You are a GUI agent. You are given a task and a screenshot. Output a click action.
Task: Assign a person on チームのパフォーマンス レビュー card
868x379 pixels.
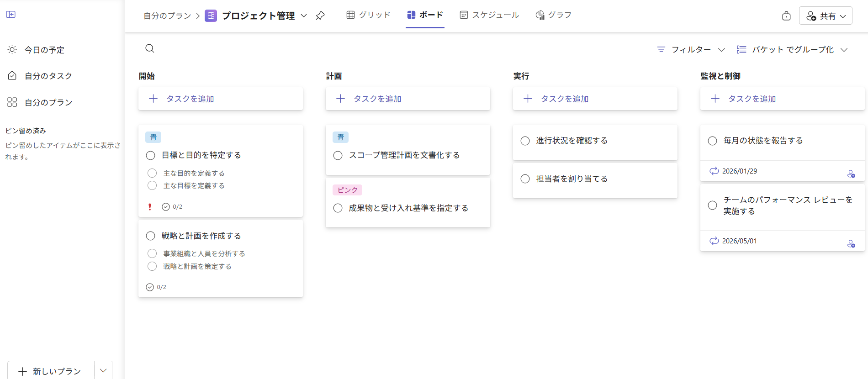(851, 244)
